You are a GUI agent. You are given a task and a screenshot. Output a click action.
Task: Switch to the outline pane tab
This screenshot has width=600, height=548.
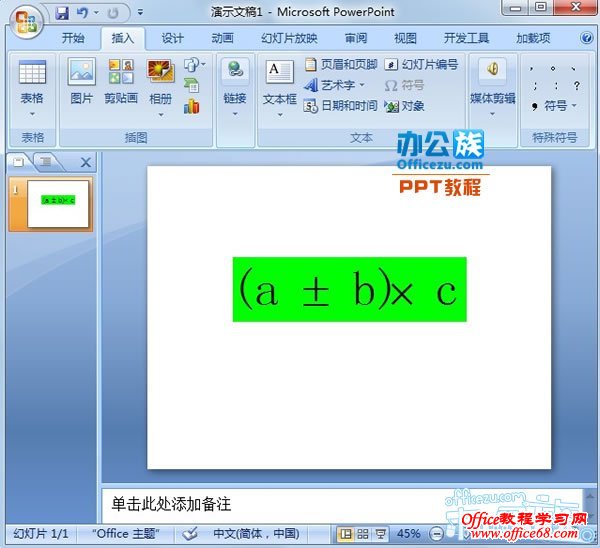point(46,162)
